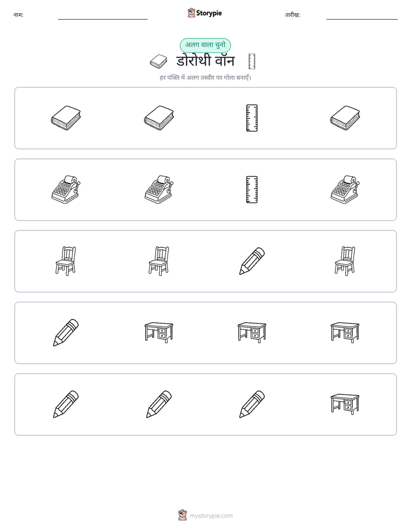Click the pencil in the chairs row

point(252,261)
